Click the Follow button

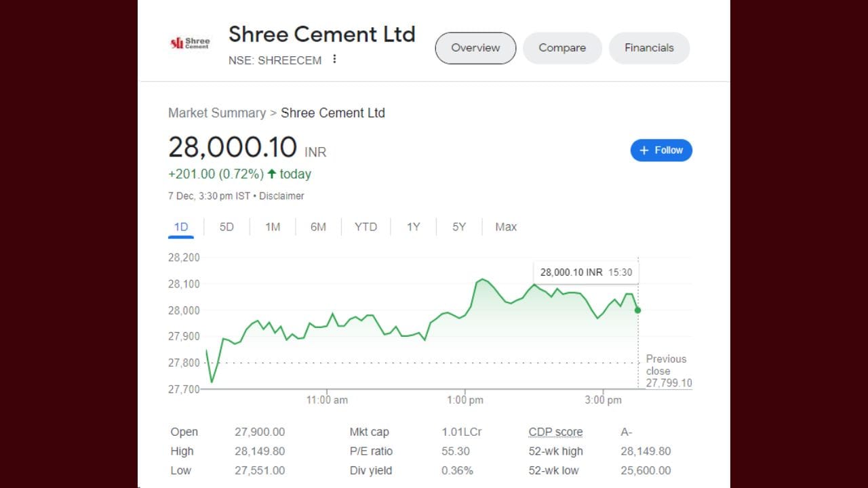click(661, 150)
